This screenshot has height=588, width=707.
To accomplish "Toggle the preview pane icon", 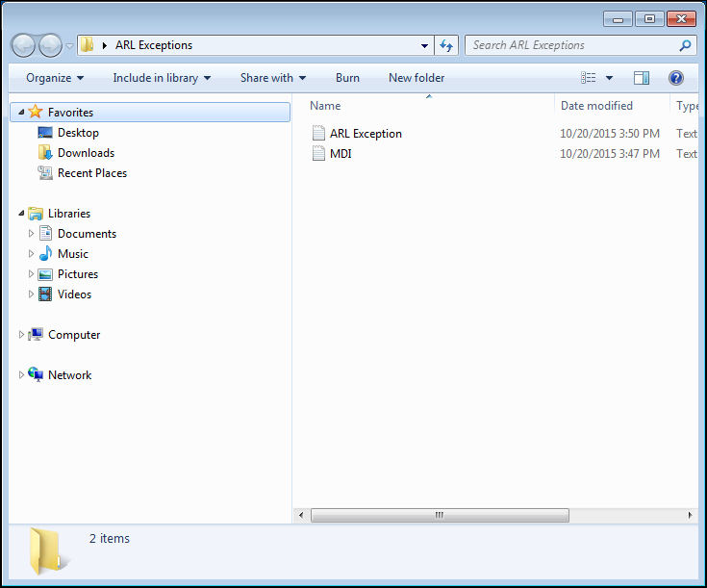I will (x=642, y=78).
